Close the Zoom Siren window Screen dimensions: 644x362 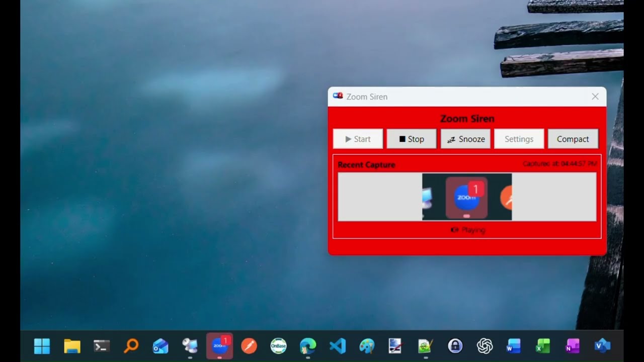(595, 97)
